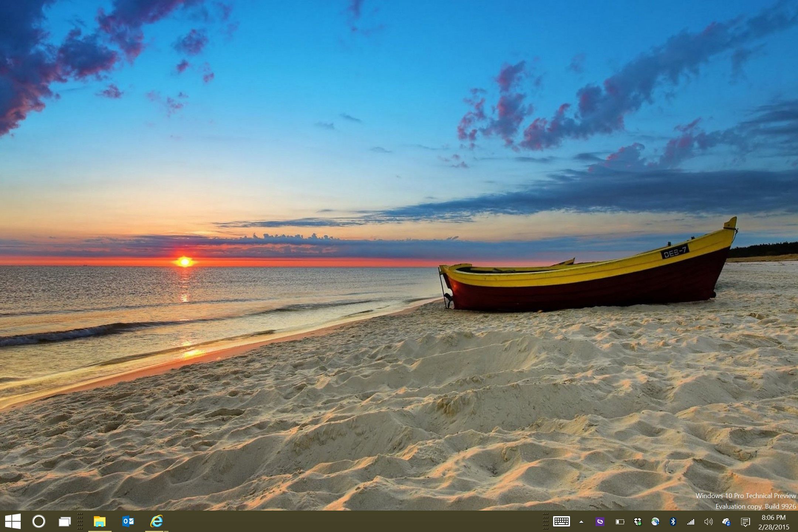
Task: Open Dropbox tray icon
Action: pyautogui.click(x=638, y=522)
